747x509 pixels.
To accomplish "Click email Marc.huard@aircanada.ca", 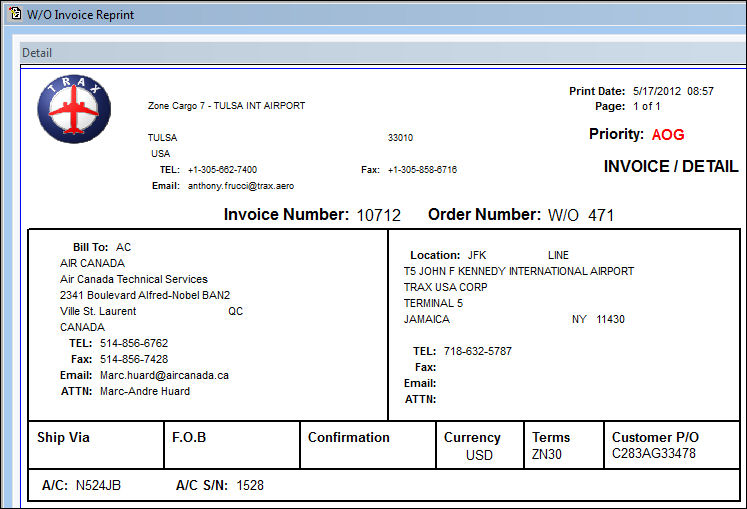I will [164, 376].
